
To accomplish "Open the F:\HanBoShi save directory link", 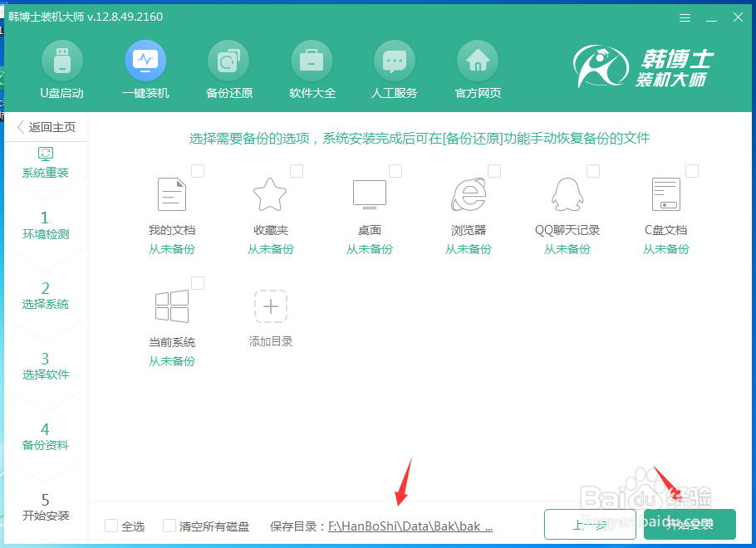I will point(410,526).
